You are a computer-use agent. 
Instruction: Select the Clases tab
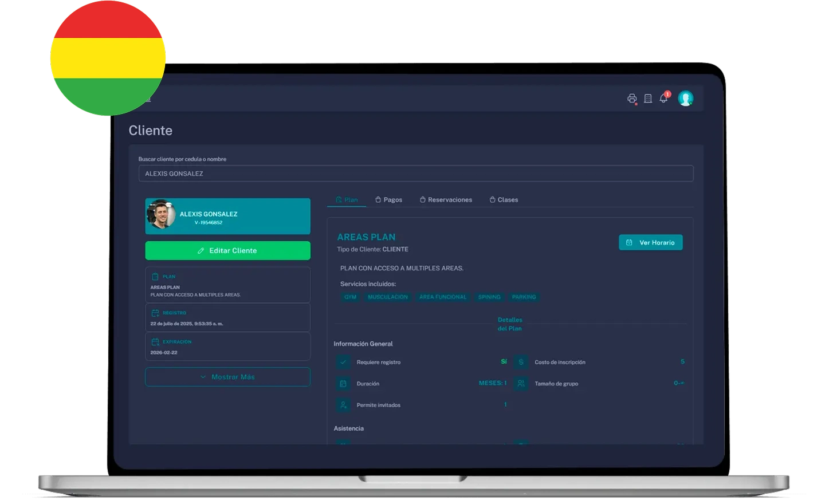click(x=504, y=200)
